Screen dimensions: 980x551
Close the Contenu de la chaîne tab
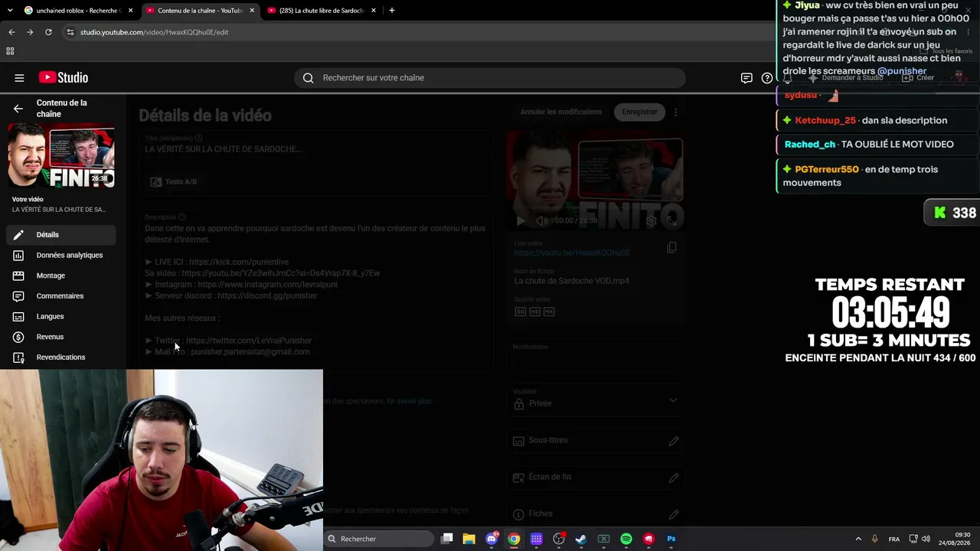253,11
